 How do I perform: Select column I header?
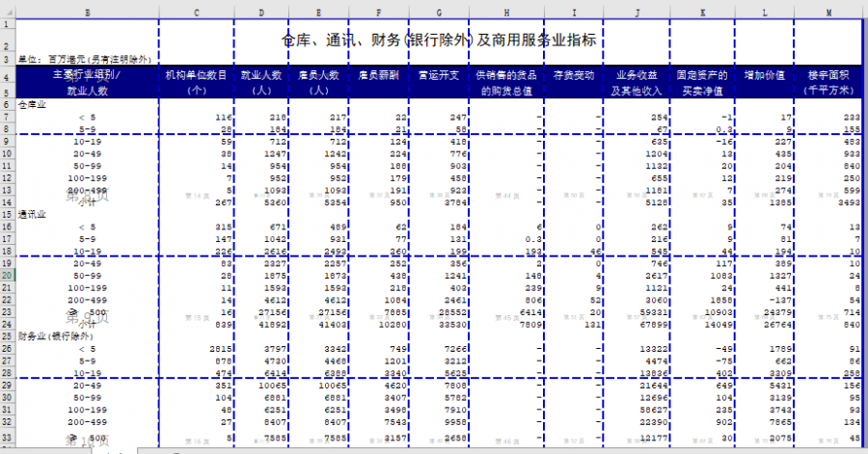click(x=574, y=13)
